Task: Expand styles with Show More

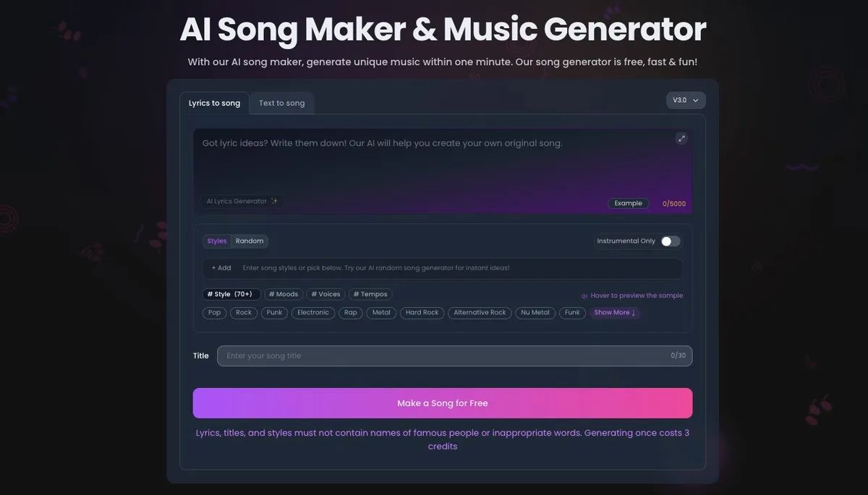Action: coord(615,313)
